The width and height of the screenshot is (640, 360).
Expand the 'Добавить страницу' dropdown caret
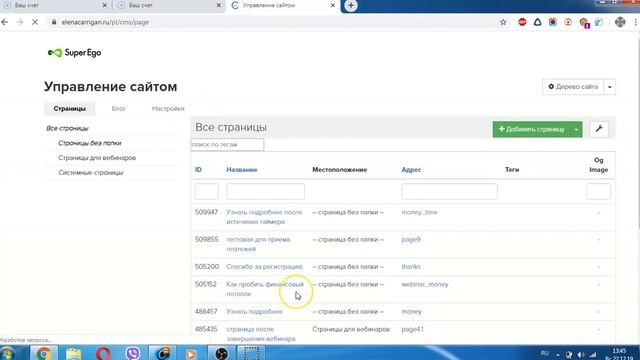[576, 129]
